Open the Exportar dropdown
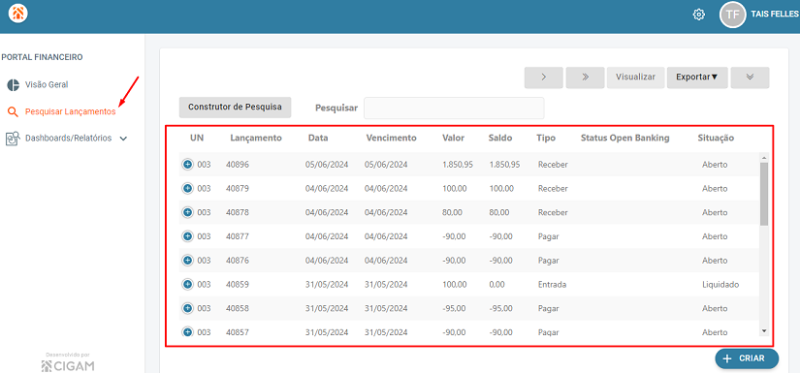This screenshot has height=373, width=800. (x=697, y=78)
